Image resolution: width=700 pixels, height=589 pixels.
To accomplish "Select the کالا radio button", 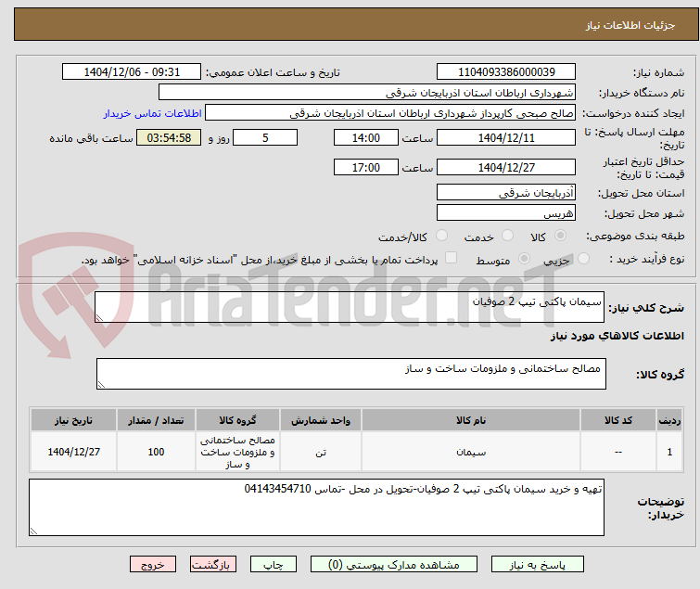I will click(560, 236).
